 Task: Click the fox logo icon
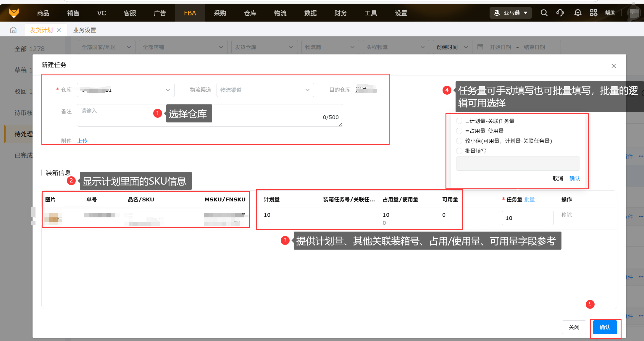[14, 13]
